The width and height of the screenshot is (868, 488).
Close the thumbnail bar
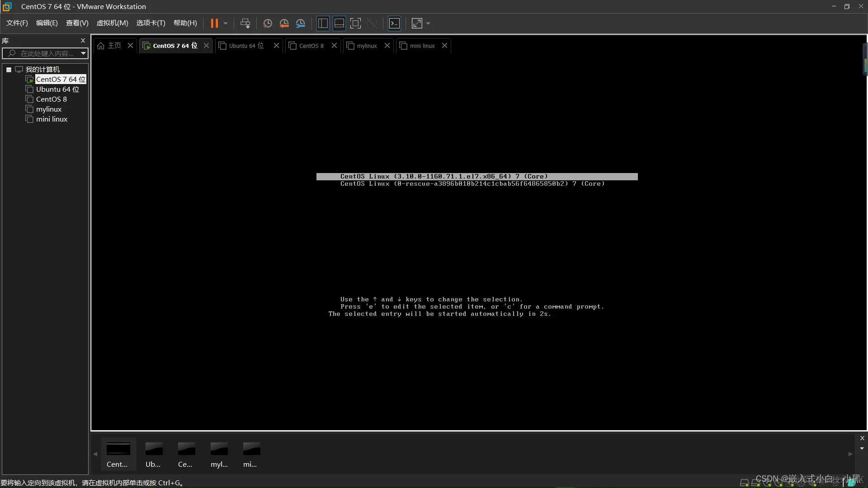(862, 438)
